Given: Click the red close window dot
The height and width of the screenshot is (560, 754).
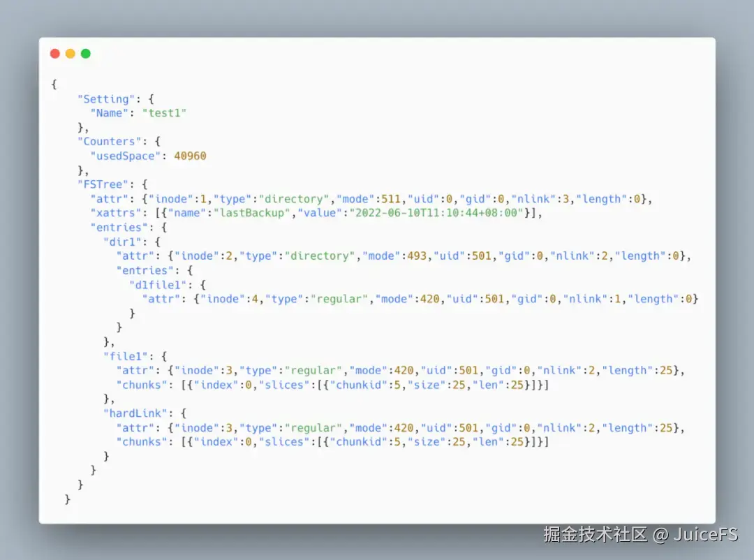Looking at the screenshot, I should click(55, 53).
